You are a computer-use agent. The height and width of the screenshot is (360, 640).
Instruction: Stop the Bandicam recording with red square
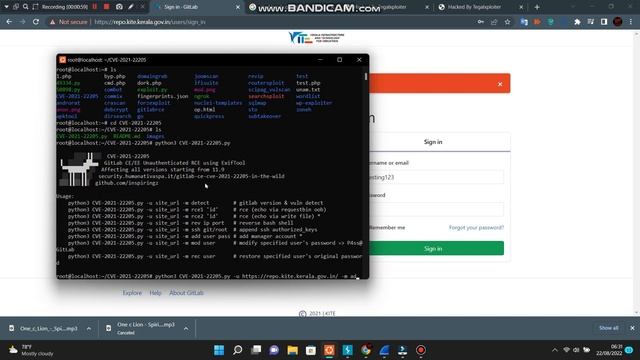[x=107, y=7]
